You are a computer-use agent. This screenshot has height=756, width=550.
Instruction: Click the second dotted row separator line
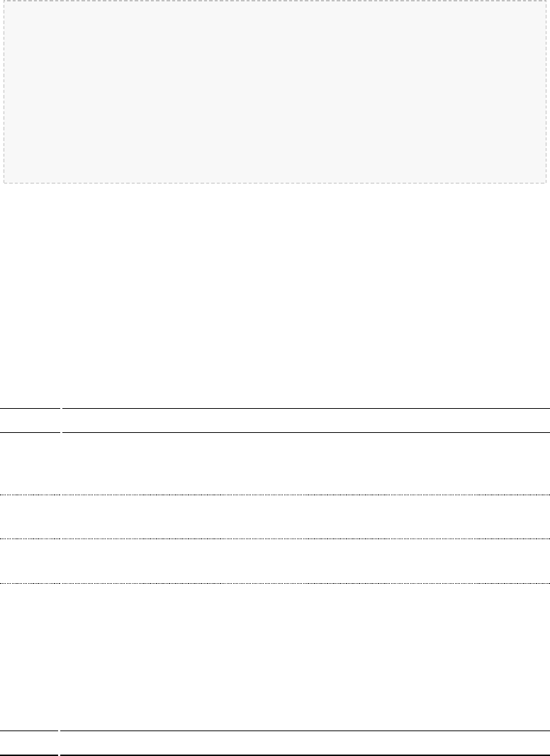(275, 538)
